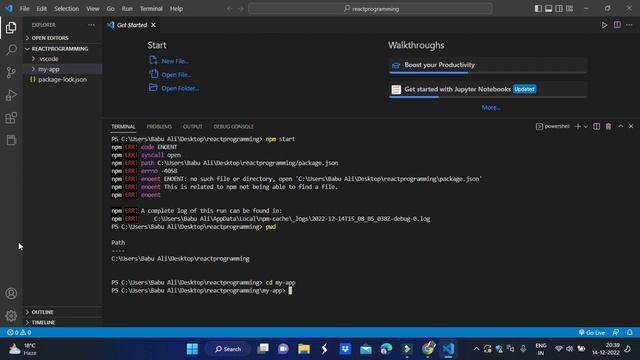Open File Explorer from taskbar

coord(304,349)
